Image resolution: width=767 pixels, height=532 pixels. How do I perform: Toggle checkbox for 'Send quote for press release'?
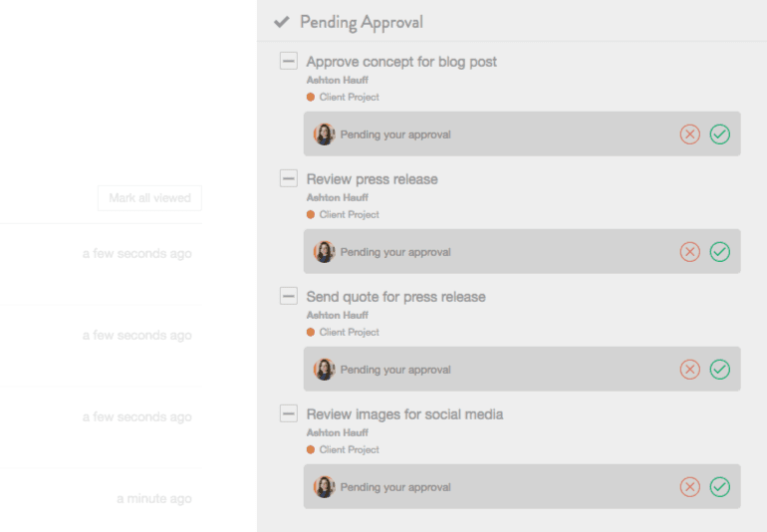coord(289,296)
